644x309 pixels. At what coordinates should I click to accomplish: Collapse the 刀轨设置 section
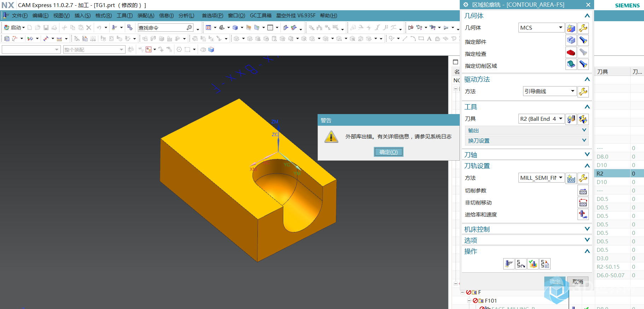[x=526, y=166]
